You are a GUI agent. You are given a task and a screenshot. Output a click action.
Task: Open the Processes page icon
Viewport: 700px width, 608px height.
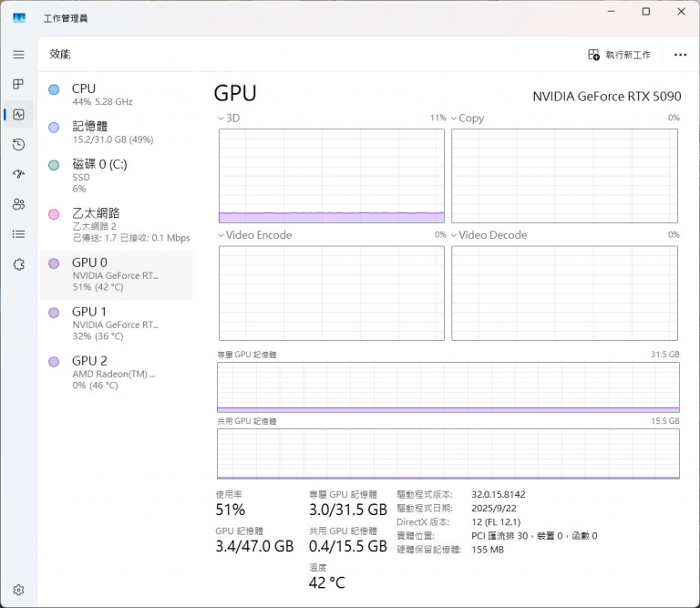click(x=18, y=85)
